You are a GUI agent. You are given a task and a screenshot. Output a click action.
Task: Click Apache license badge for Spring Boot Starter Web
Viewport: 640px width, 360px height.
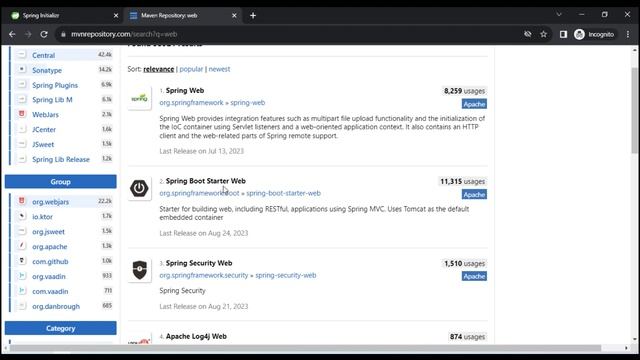tap(474, 195)
